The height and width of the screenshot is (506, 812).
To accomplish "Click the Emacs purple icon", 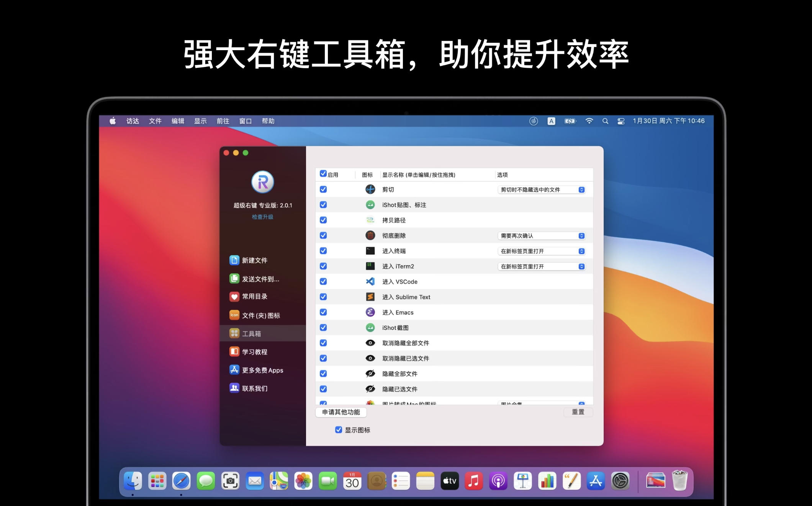I will (x=370, y=312).
